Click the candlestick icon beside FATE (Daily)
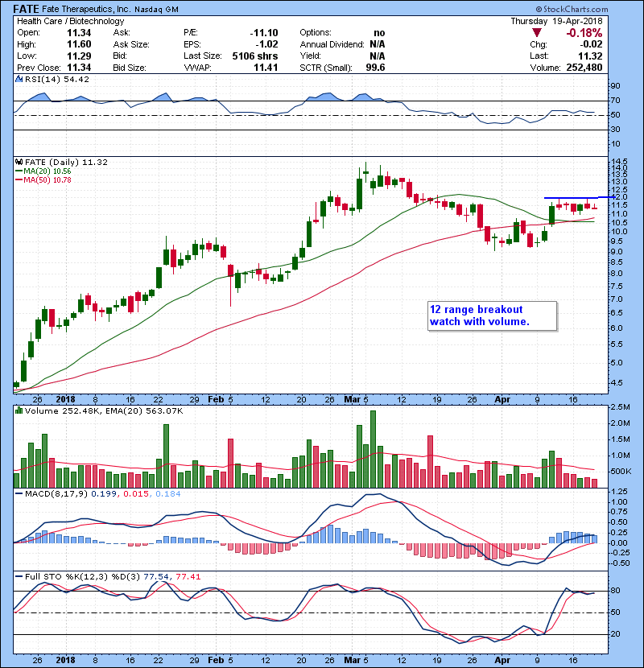 19,162
